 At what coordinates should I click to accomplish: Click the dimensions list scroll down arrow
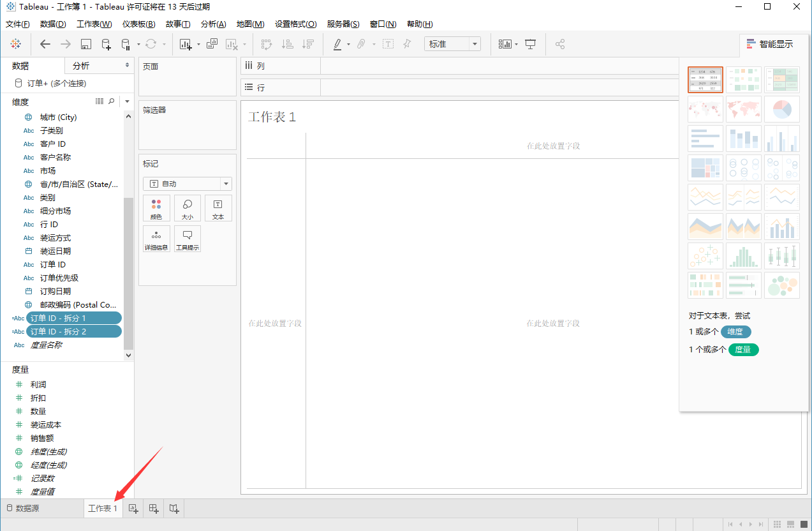point(128,355)
